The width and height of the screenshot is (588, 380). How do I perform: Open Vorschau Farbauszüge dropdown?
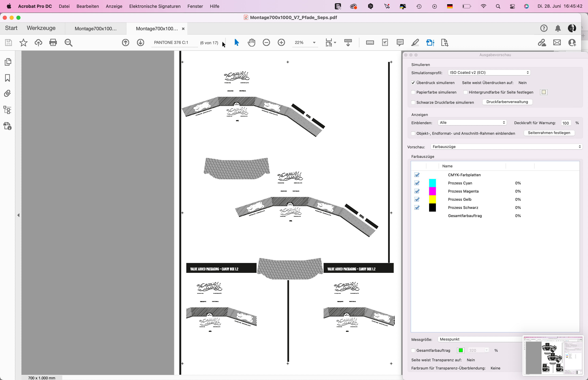click(507, 147)
